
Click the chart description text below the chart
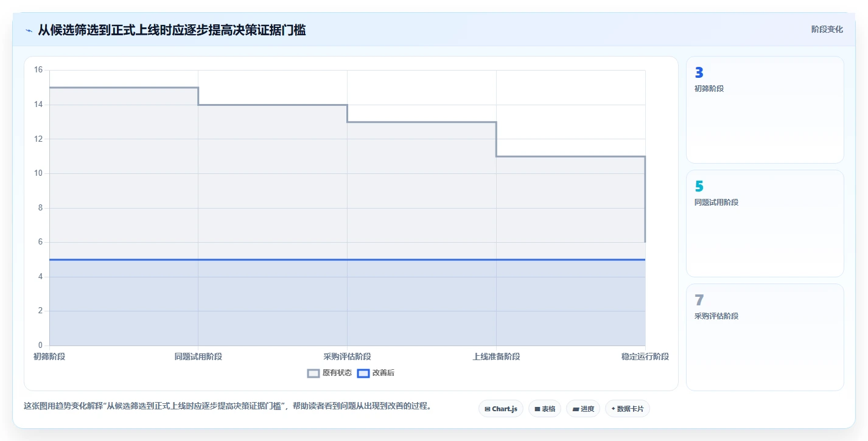(228, 406)
